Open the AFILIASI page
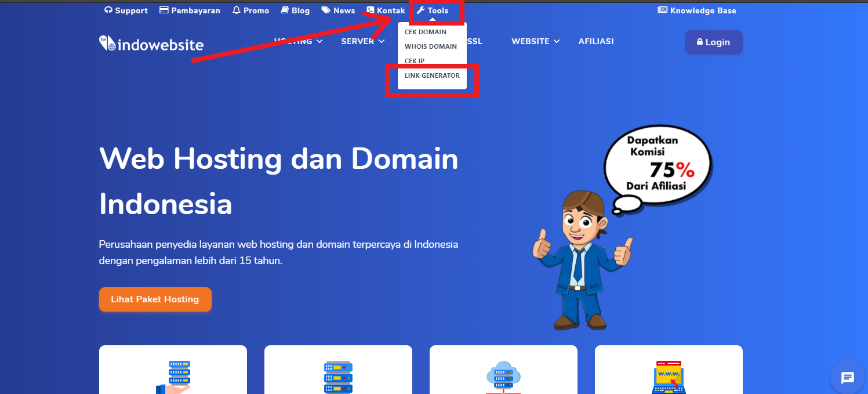The image size is (868, 394). [x=595, y=41]
